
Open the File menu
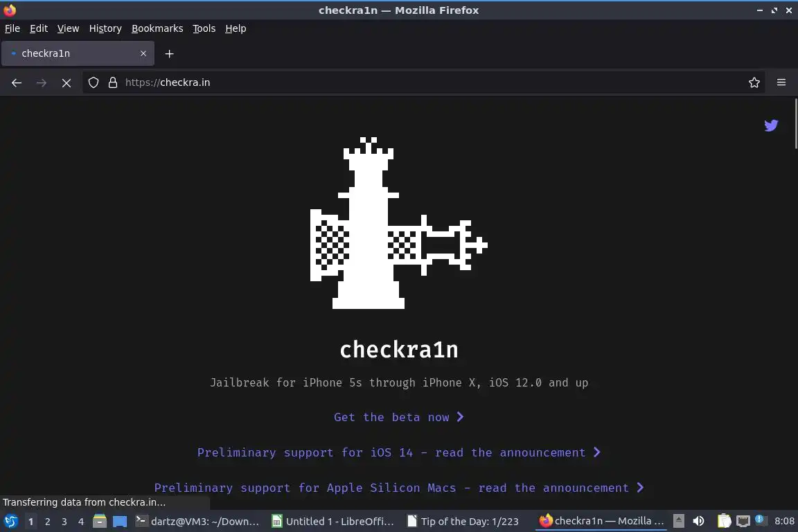(12, 28)
